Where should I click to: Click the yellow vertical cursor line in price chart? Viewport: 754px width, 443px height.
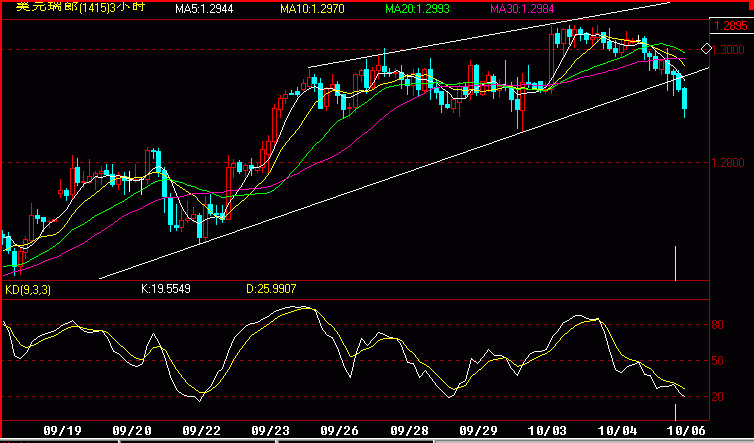pyautogui.click(x=676, y=263)
